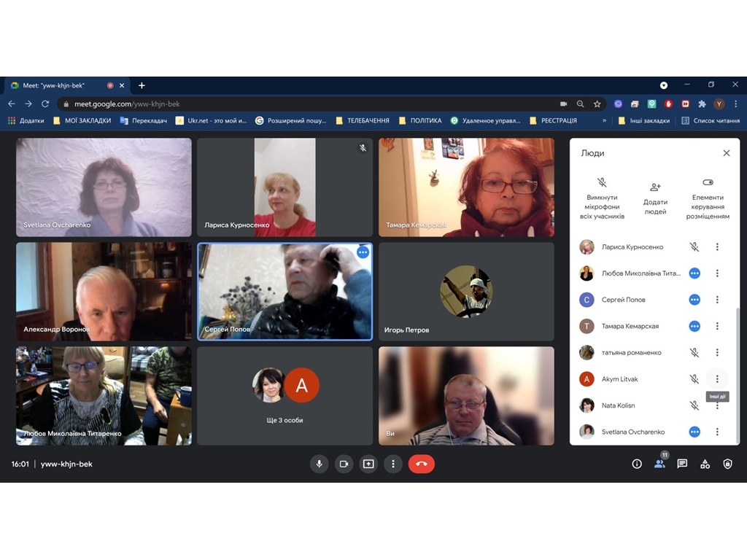This screenshot has height=560, width=747.
Task: Open the ПОЛІТИКА bookmarks folder
Action: pyautogui.click(x=421, y=120)
